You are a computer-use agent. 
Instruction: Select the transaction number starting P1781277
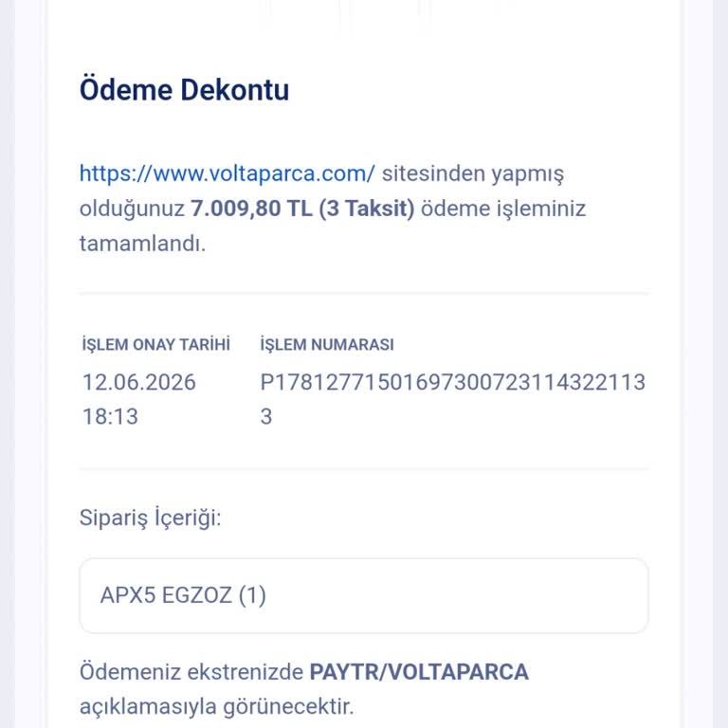coord(453,399)
